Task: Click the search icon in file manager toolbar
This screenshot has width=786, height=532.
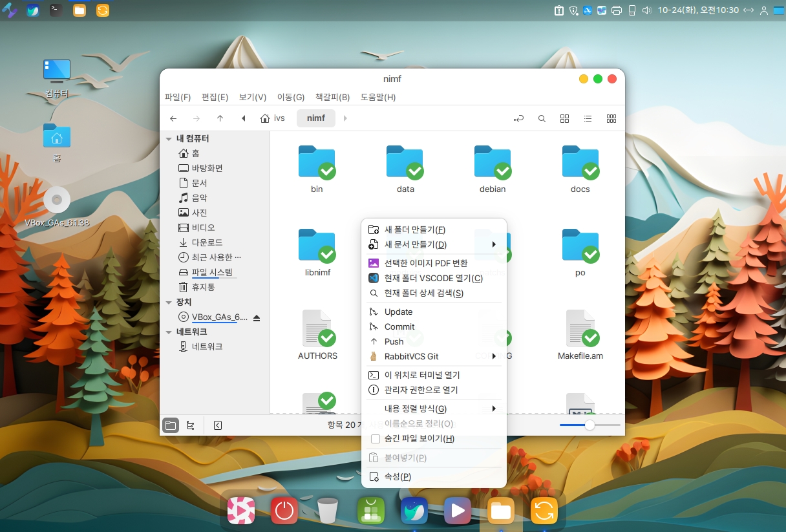Action: pyautogui.click(x=542, y=119)
